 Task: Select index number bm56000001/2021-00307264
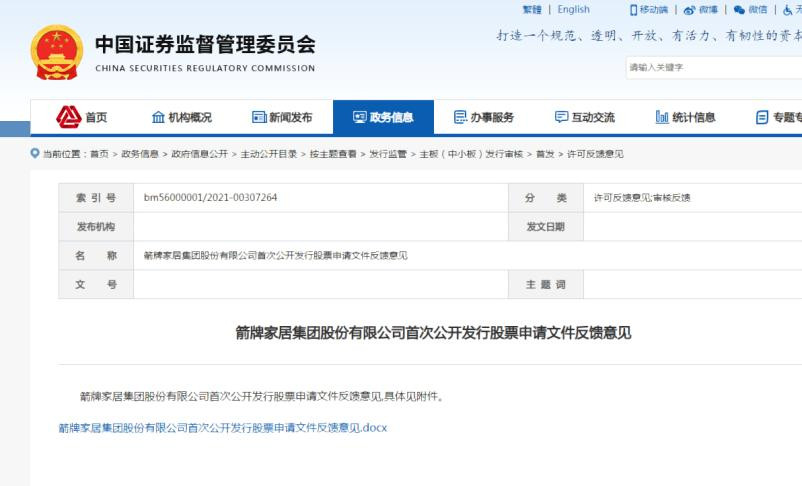[x=210, y=197]
